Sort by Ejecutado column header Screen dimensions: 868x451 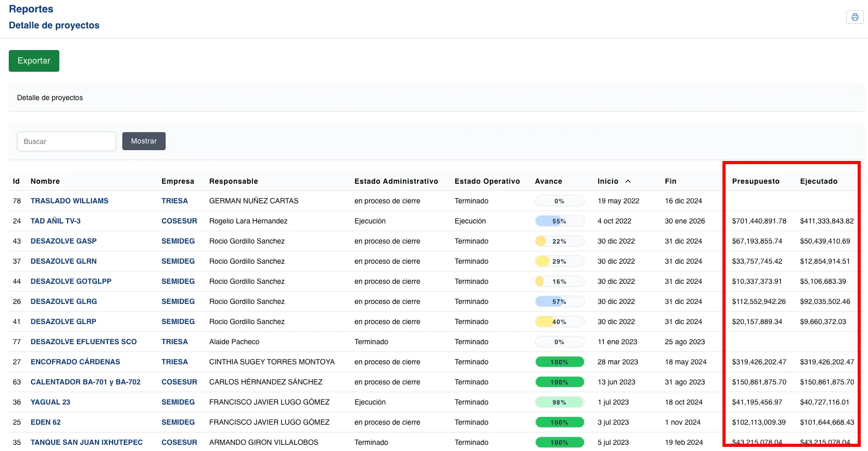[818, 181]
